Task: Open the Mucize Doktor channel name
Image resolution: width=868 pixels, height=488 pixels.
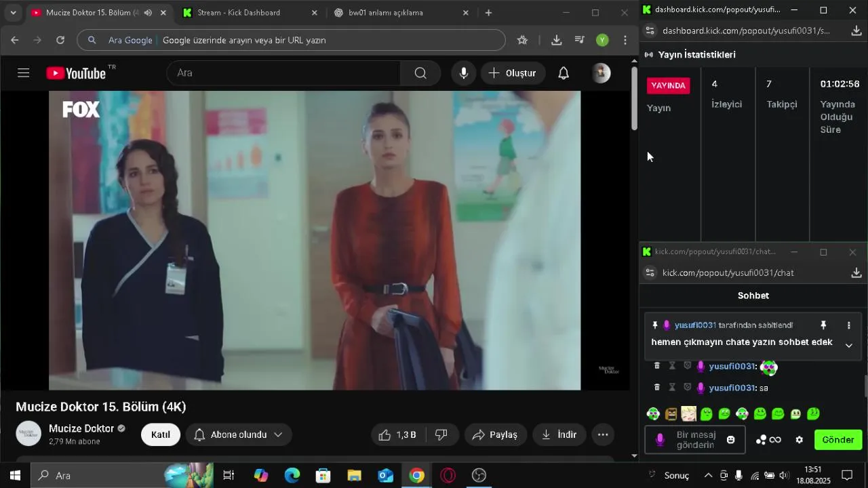Action: (81, 428)
